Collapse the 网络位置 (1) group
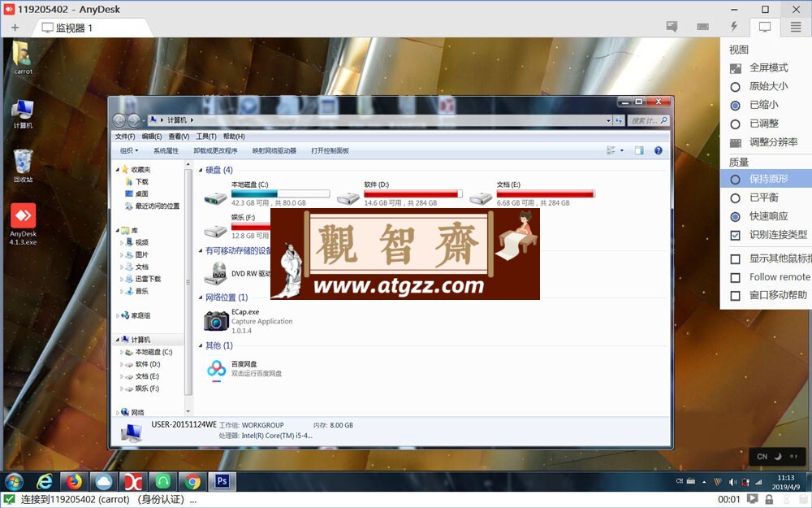This screenshot has height=508, width=812. (x=201, y=297)
